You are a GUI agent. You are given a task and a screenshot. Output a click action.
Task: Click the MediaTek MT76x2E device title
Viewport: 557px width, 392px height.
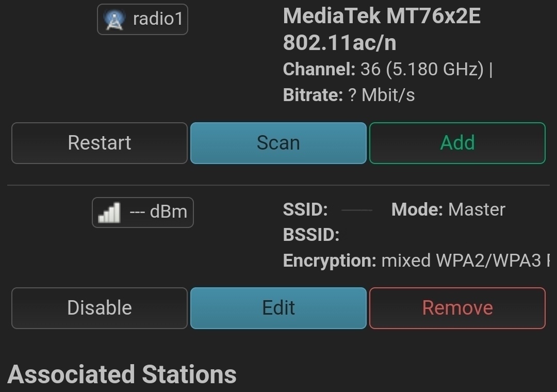(x=382, y=17)
